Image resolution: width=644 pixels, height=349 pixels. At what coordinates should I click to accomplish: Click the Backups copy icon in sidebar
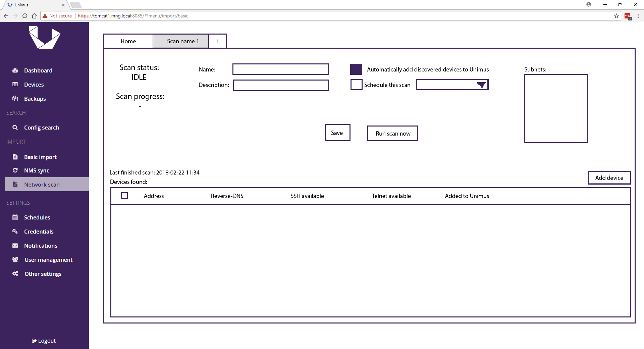pyautogui.click(x=15, y=98)
